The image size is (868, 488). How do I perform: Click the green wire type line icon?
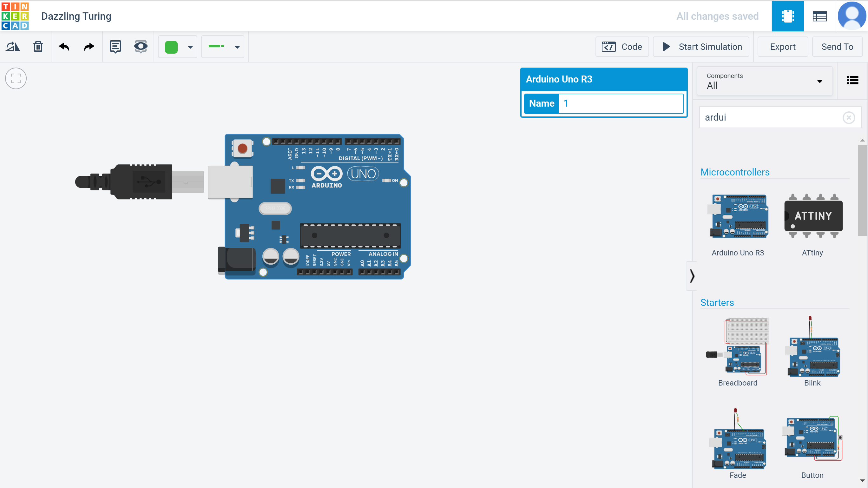coord(216,46)
